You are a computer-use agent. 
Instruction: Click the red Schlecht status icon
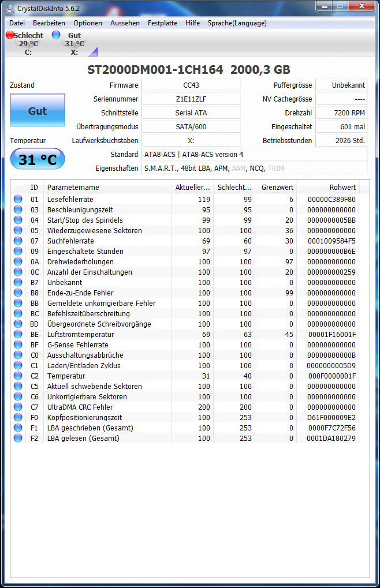10,35
